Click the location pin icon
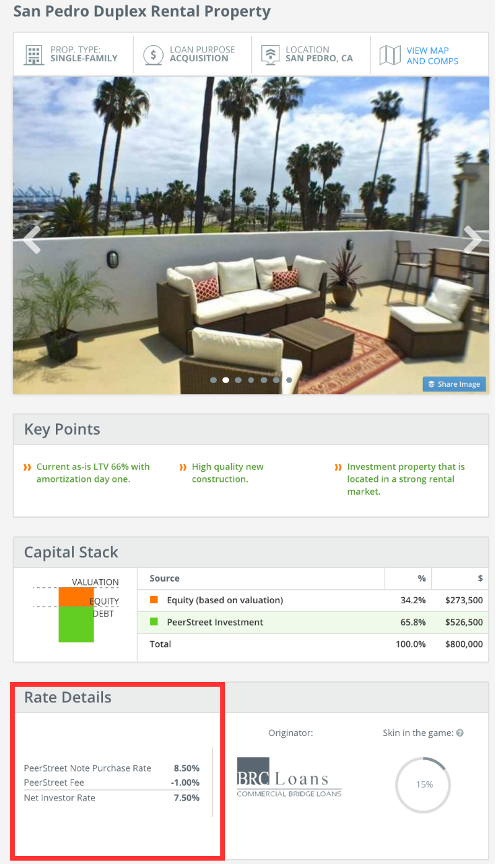This screenshot has width=496, height=864. [x=270, y=55]
